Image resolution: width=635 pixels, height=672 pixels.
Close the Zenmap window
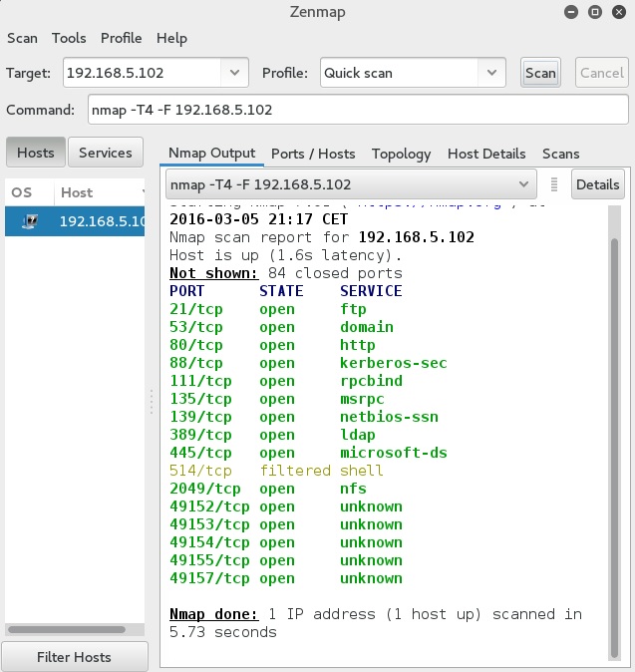619,12
